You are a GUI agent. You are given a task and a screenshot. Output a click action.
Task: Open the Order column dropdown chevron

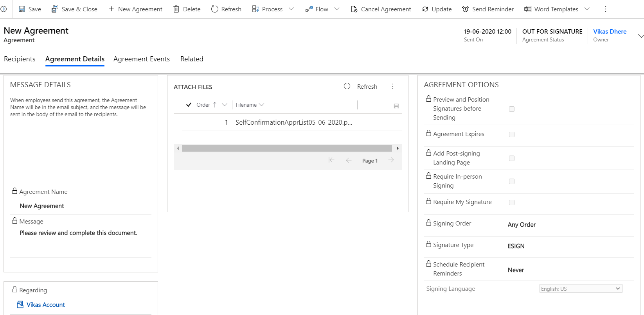pos(225,105)
